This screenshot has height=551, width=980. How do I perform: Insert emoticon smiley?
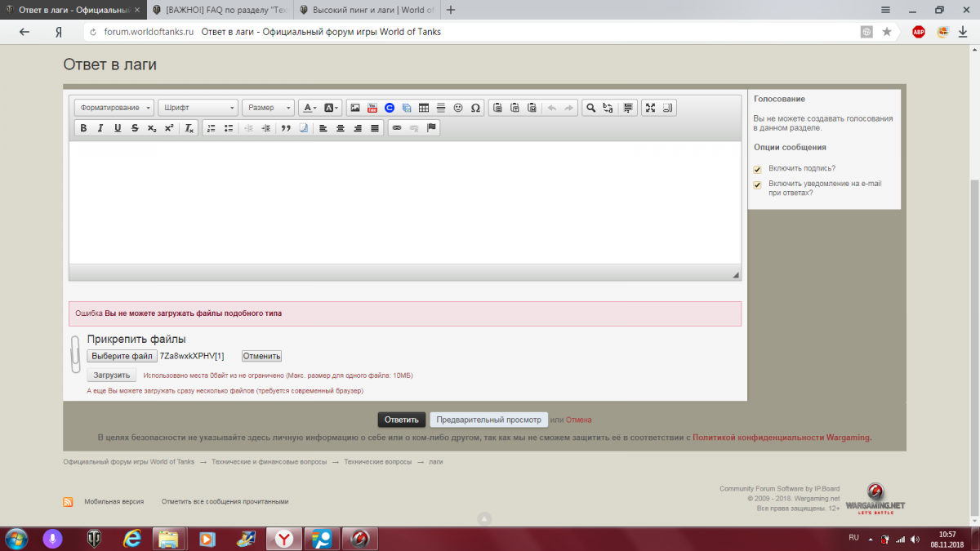point(458,108)
